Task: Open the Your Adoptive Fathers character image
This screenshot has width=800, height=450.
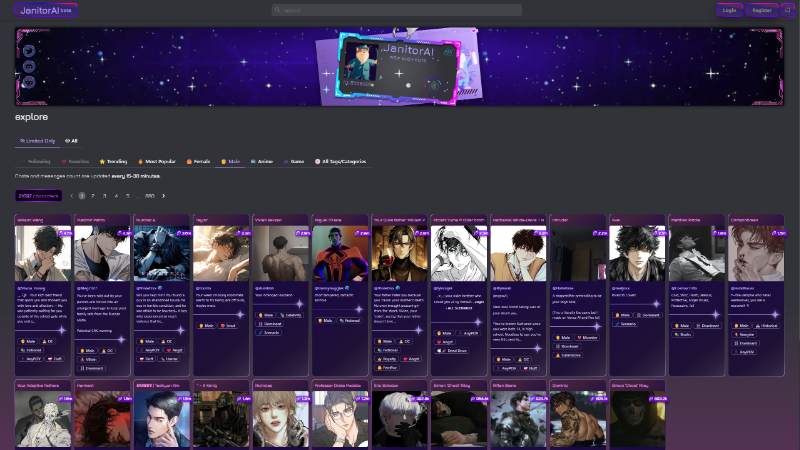Action: coord(43,419)
